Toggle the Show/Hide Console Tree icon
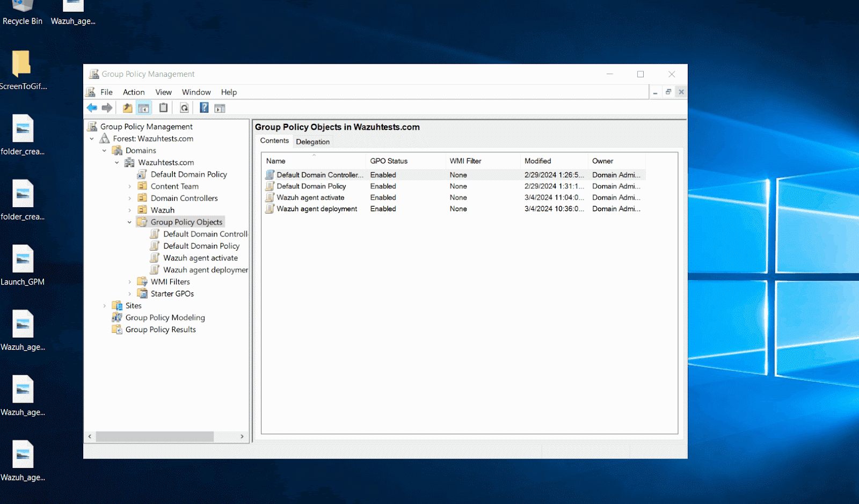The height and width of the screenshot is (504, 859). click(143, 108)
